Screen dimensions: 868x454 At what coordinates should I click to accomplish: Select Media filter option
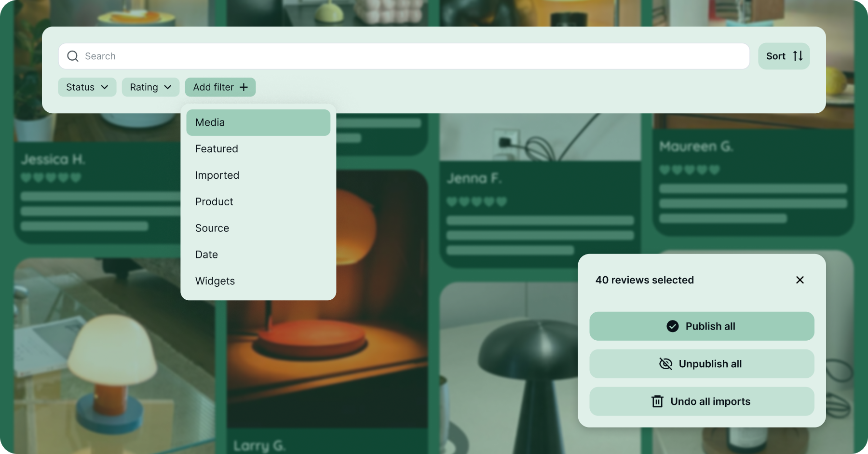click(x=258, y=122)
